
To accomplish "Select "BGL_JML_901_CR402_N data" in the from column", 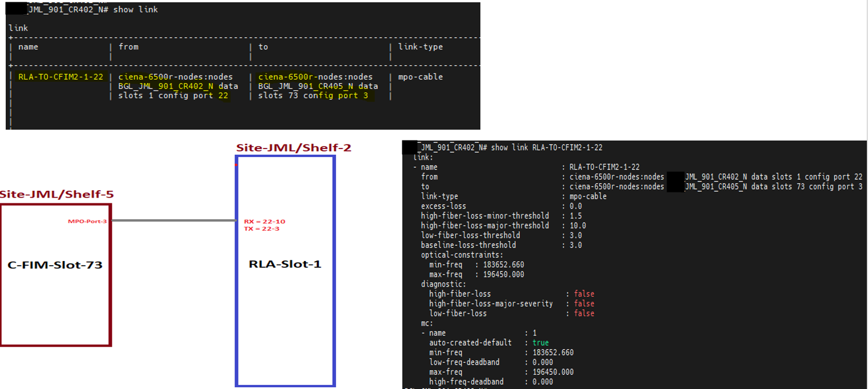I will 178,86.
